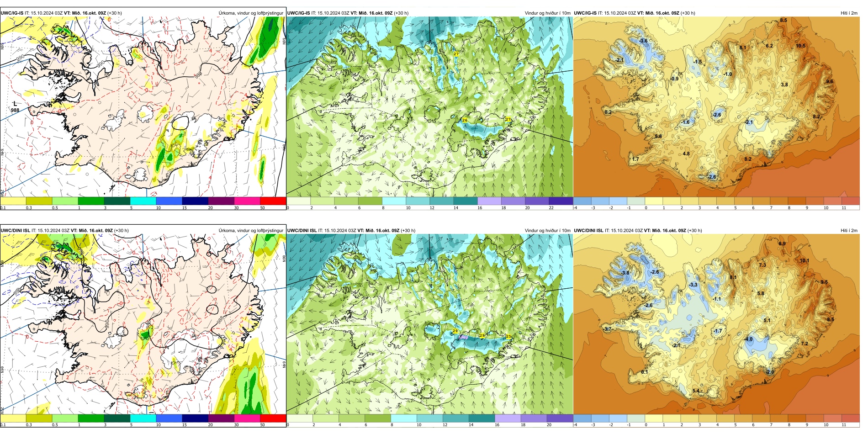Click the dark green 3–5 swatch in DINI precipitation legend
Screen dimensions: 868x434
(117, 418)
